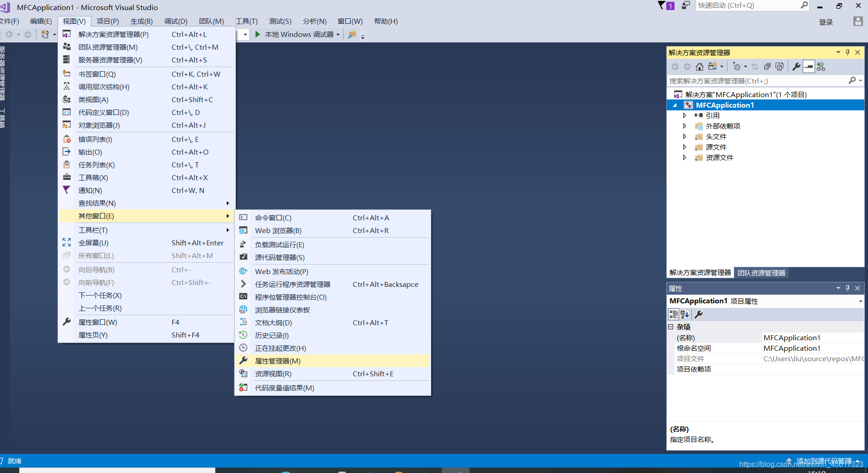Click the 全屏幕(U) icon
868x473 pixels.
[67, 243]
